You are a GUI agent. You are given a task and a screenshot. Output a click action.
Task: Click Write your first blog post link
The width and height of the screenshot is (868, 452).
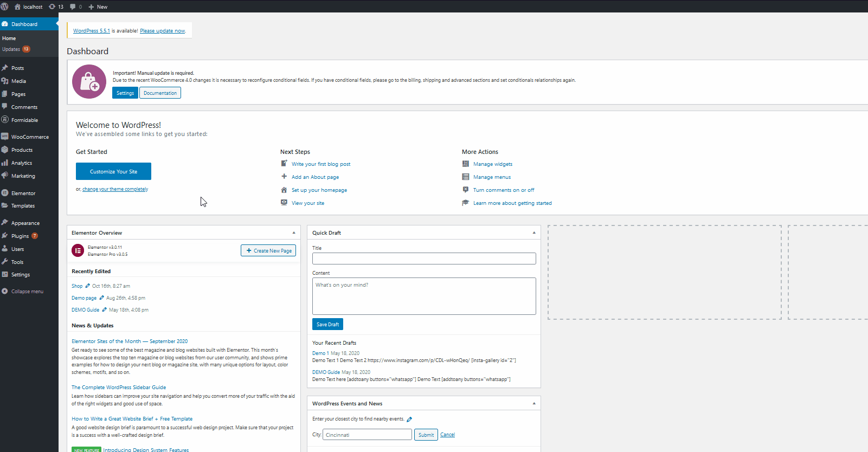[x=321, y=164]
